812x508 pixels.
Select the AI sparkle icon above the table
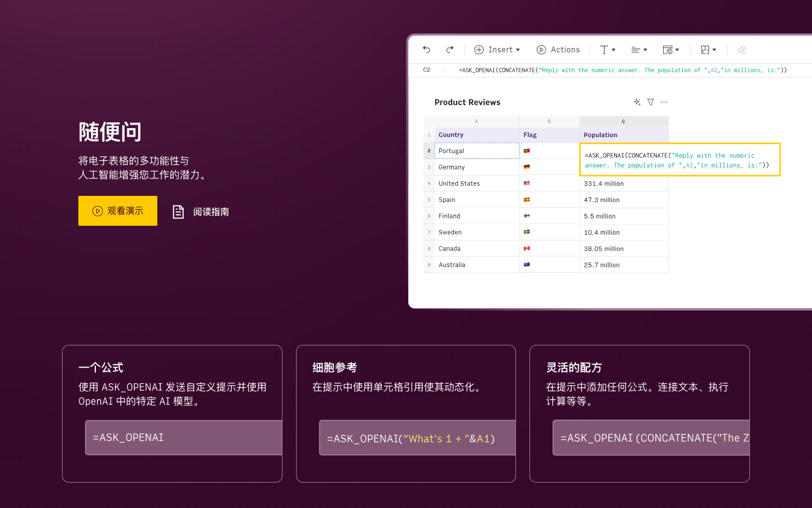point(637,102)
